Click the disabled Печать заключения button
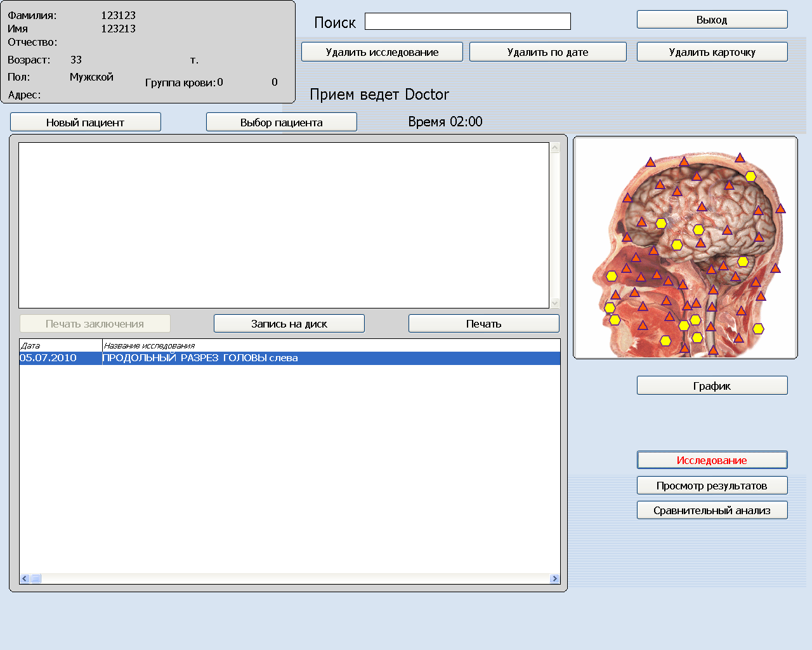This screenshot has height=650, width=812. coord(95,324)
